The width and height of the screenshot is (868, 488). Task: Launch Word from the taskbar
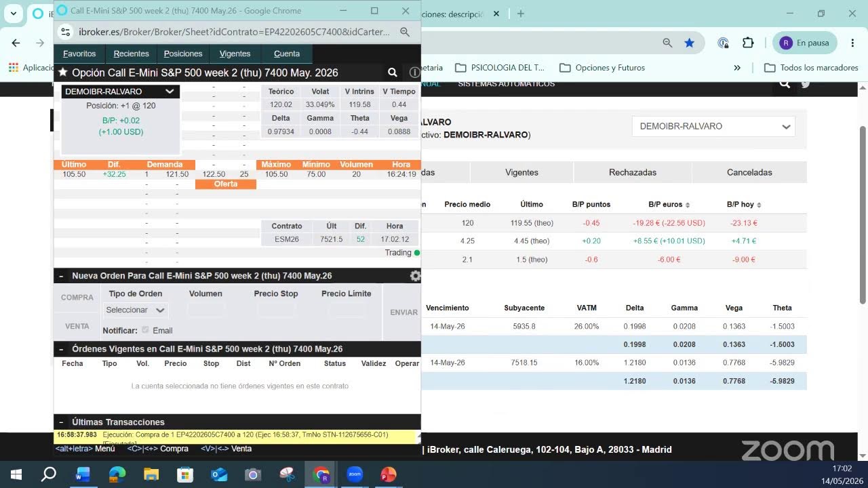click(x=83, y=474)
